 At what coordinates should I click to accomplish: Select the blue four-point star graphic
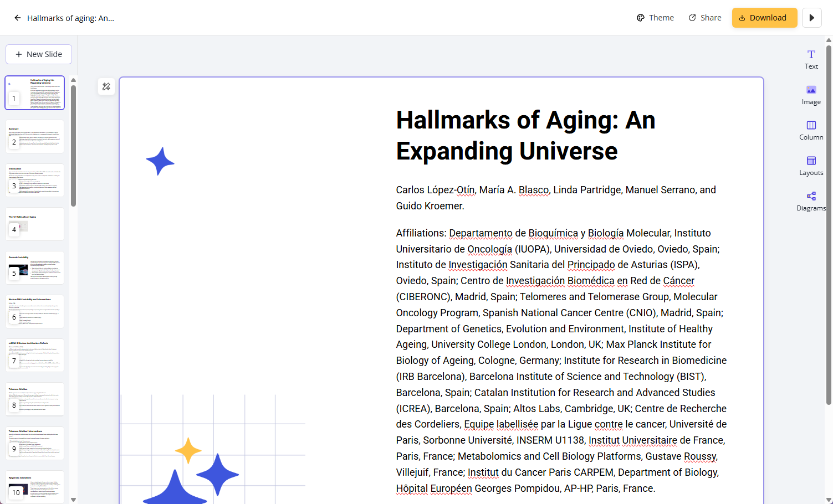tap(160, 161)
